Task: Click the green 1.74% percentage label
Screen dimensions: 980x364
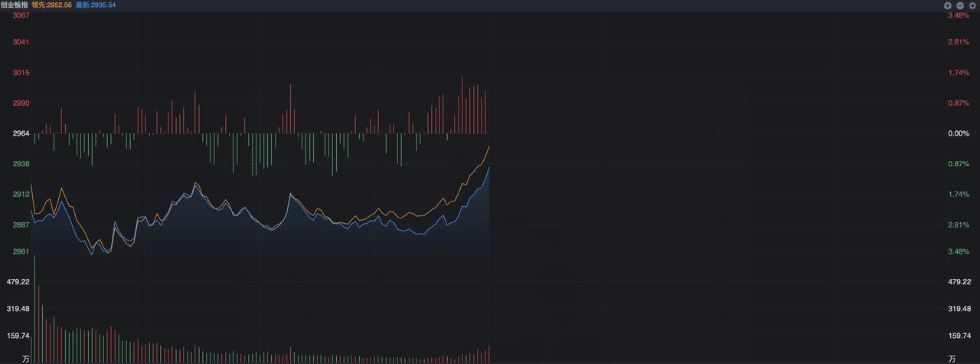Action: [959, 195]
